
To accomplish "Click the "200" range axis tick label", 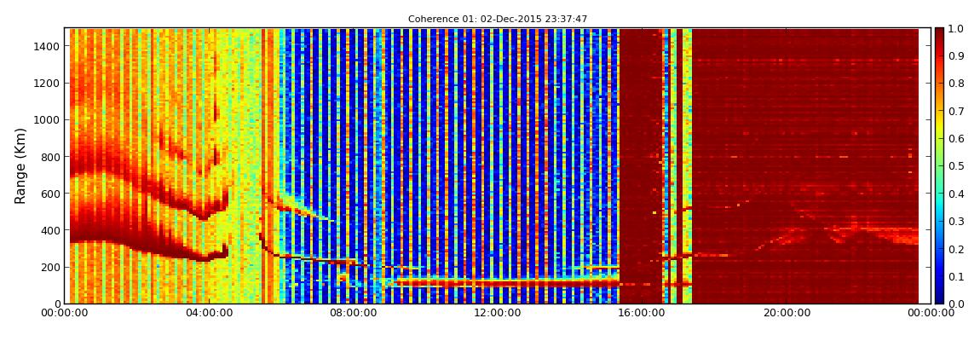I will 50,267.
